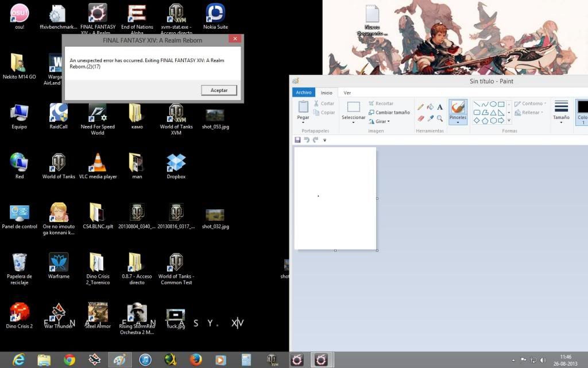This screenshot has width=588, height=368.
Task: Click the rectangular selection icon
Action: tap(353, 106)
